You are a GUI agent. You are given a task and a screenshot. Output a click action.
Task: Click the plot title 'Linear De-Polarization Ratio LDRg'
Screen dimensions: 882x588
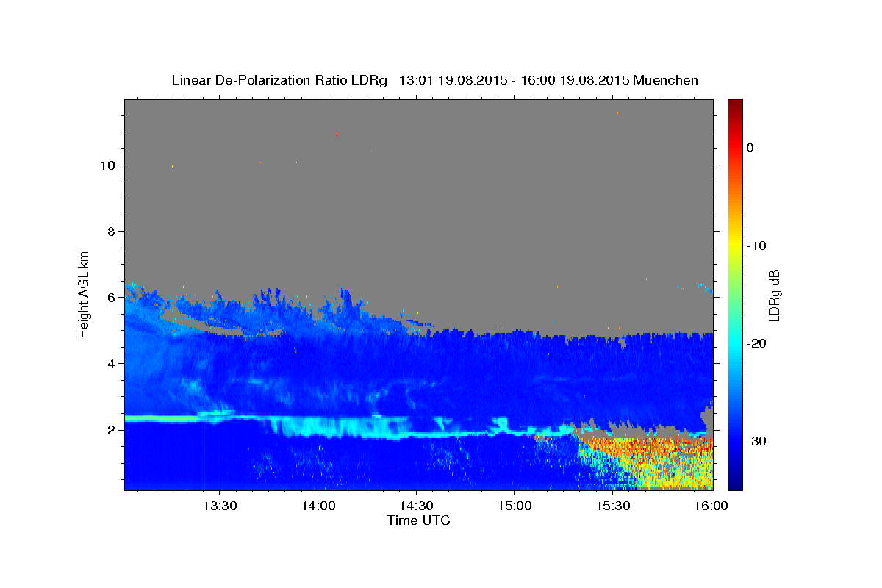pyautogui.click(x=279, y=79)
